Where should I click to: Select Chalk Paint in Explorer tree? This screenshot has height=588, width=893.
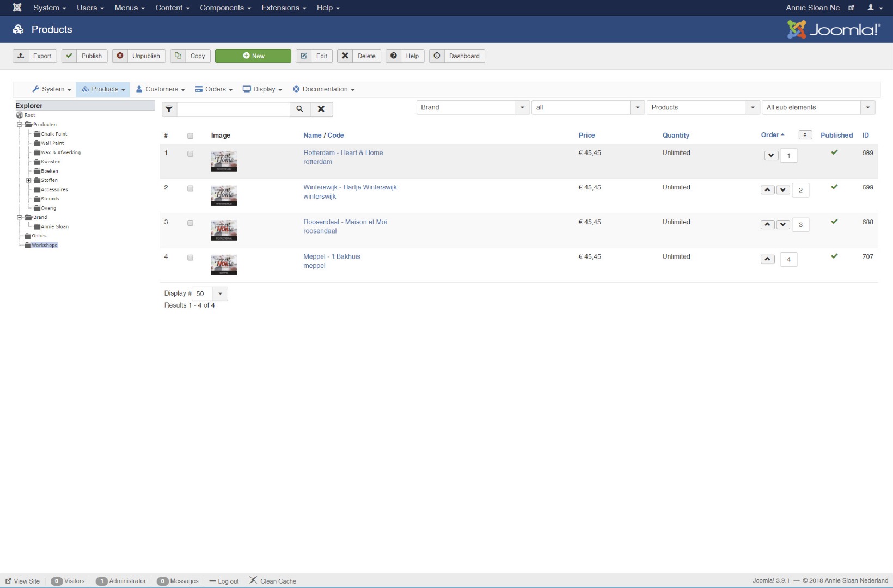pyautogui.click(x=54, y=134)
